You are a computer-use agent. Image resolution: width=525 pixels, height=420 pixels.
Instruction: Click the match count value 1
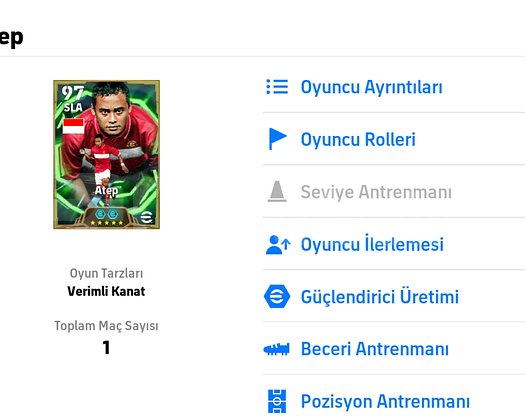pyautogui.click(x=106, y=347)
